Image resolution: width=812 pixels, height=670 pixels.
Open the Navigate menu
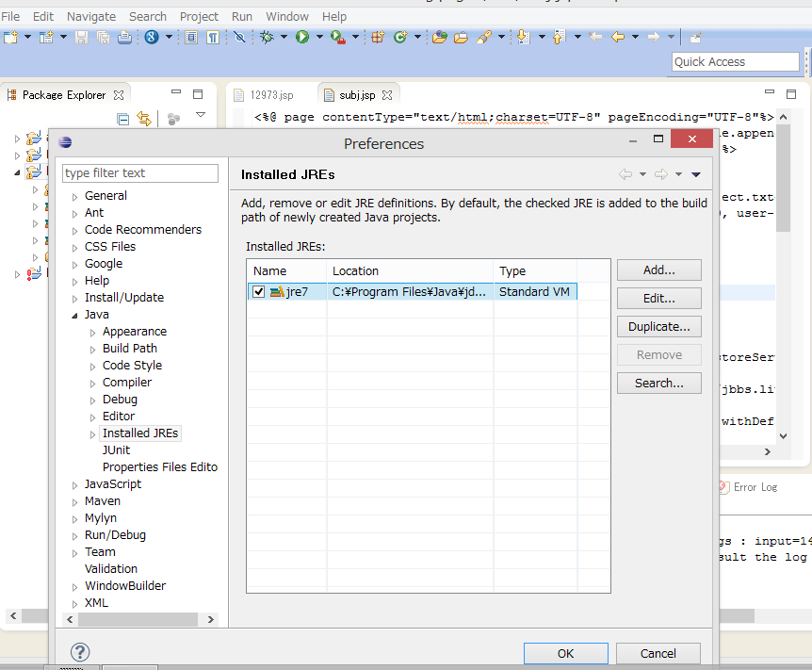pos(90,16)
